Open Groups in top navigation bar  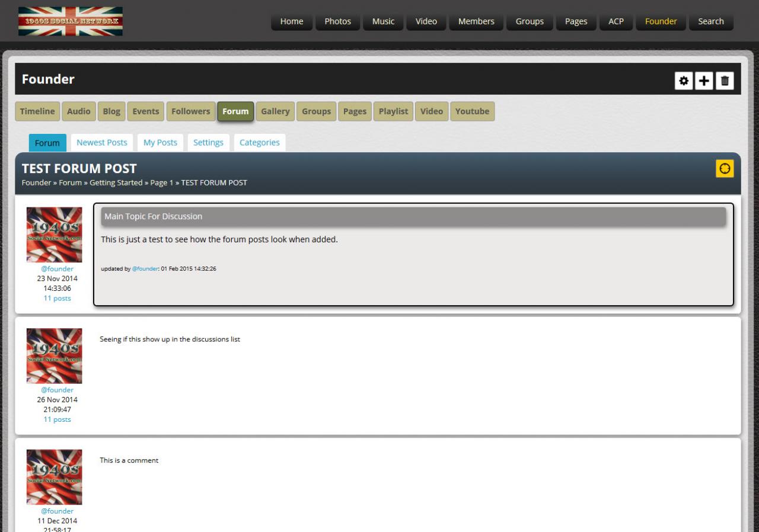[530, 21]
